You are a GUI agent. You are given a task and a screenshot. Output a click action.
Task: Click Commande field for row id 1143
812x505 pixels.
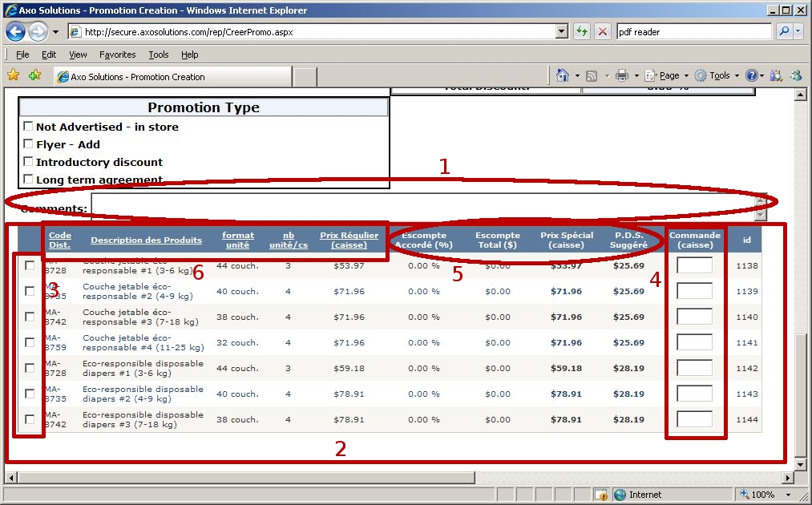click(694, 394)
